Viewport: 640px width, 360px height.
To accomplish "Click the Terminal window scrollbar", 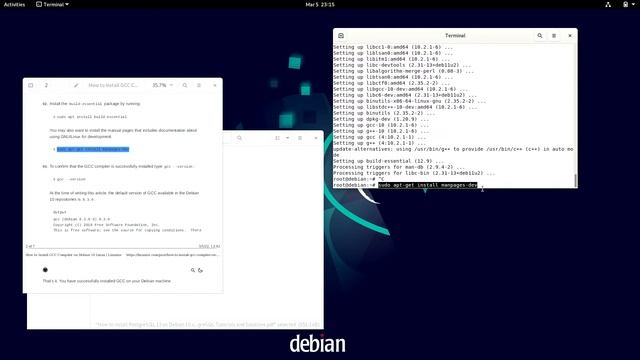I will point(576,180).
